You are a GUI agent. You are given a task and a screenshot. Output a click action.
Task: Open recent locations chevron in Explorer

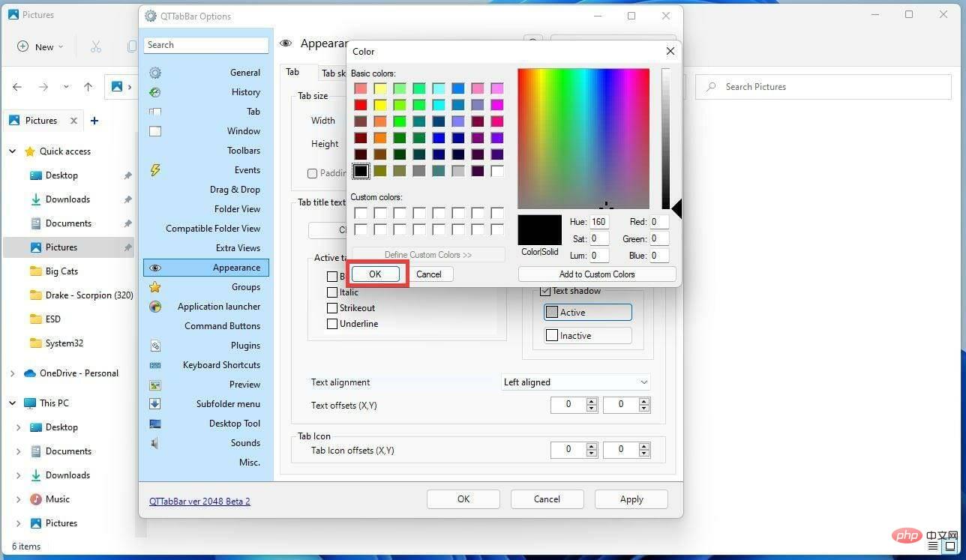66,87
